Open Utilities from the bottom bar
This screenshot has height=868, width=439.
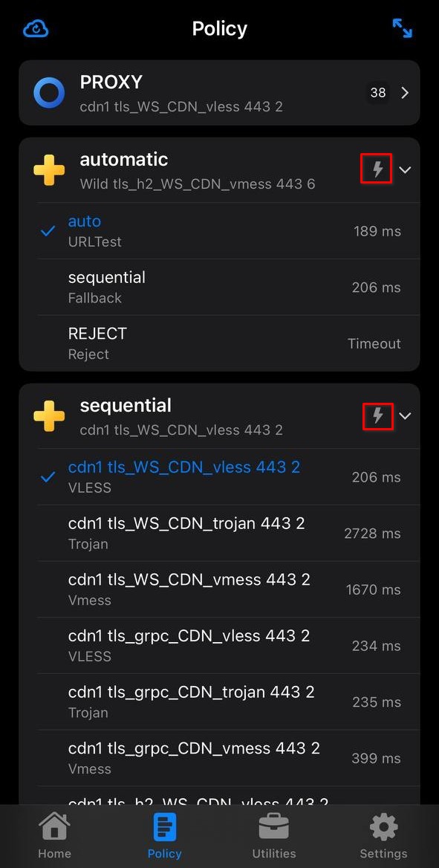coord(273,835)
